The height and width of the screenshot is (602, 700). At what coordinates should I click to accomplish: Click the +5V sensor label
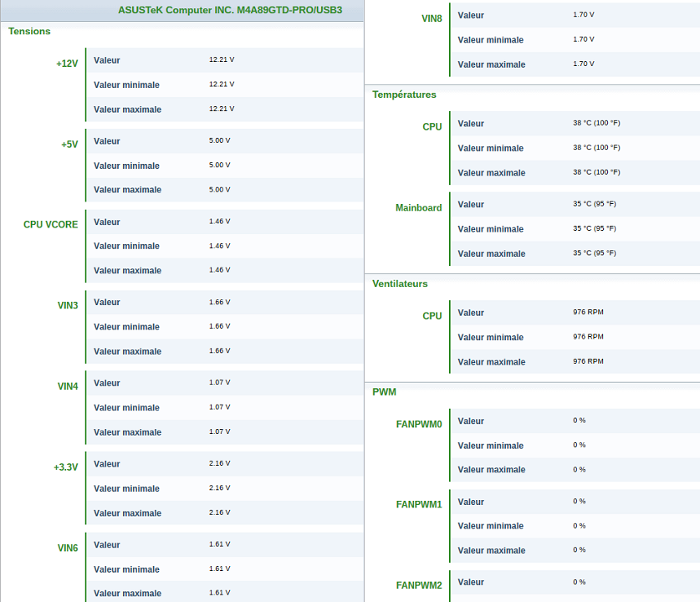tap(69, 144)
